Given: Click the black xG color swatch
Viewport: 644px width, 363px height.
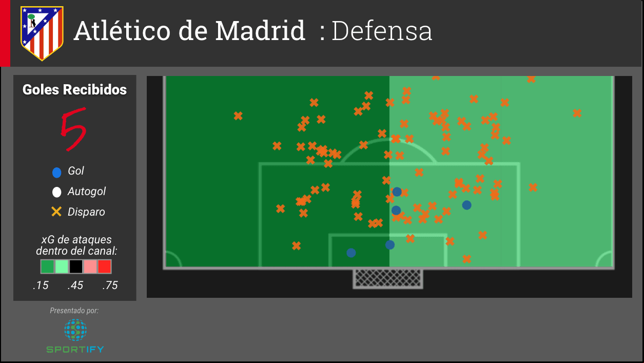Looking at the screenshot, I should pos(76,266).
